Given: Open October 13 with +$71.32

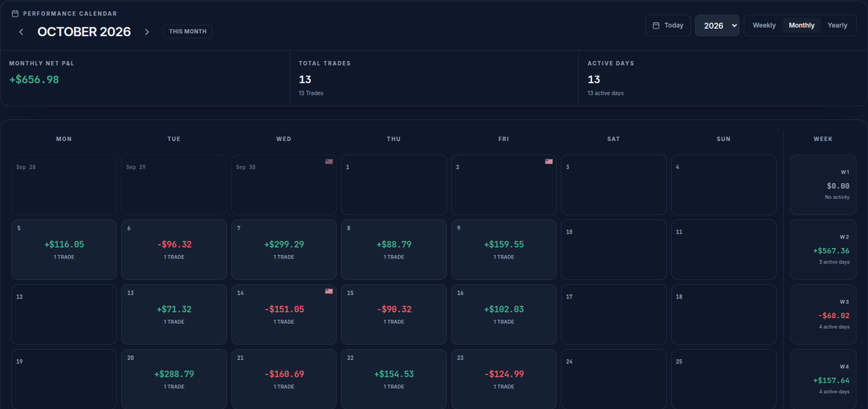Looking at the screenshot, I should [174, 314].
